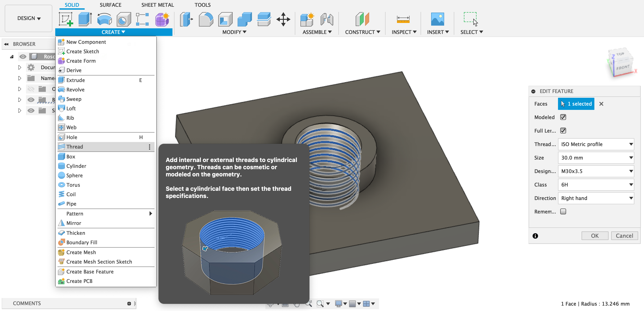
Task: Open the Measure tool icon
Action: tap(403, 19)
